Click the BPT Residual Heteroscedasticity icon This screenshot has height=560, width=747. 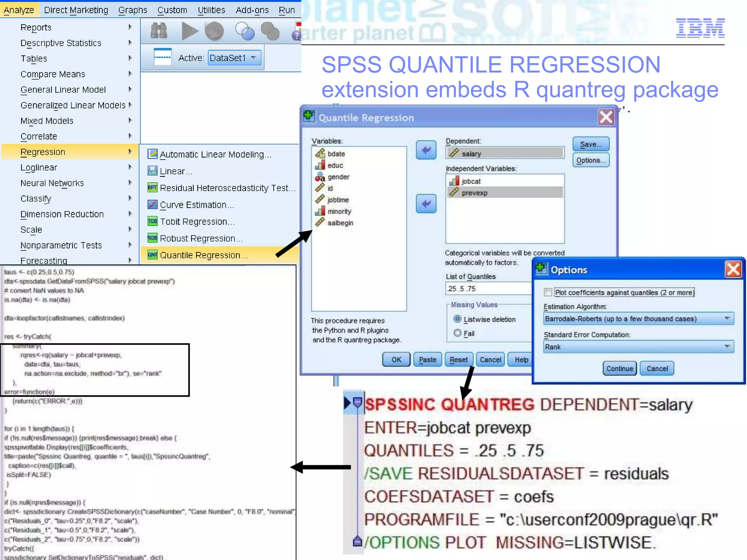pyautogui.click(x=152, y=187)
